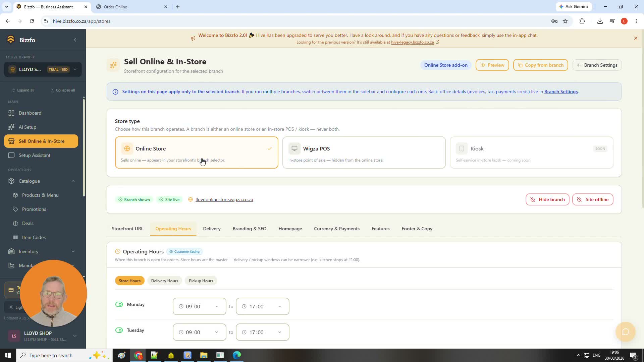Switch to Branding & SEO tab
This screenshot has width=644, height=362.
[250, 229]
